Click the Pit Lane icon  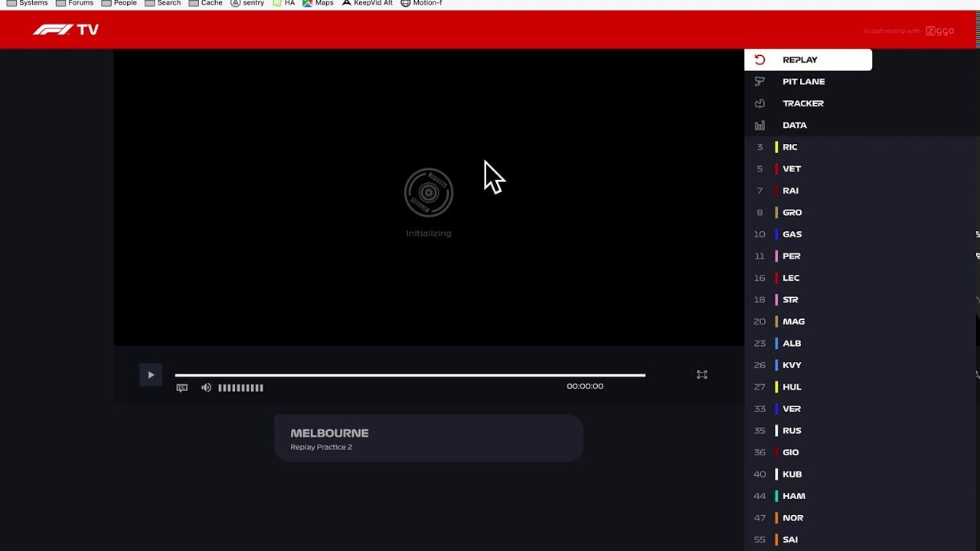coord(759,81)
